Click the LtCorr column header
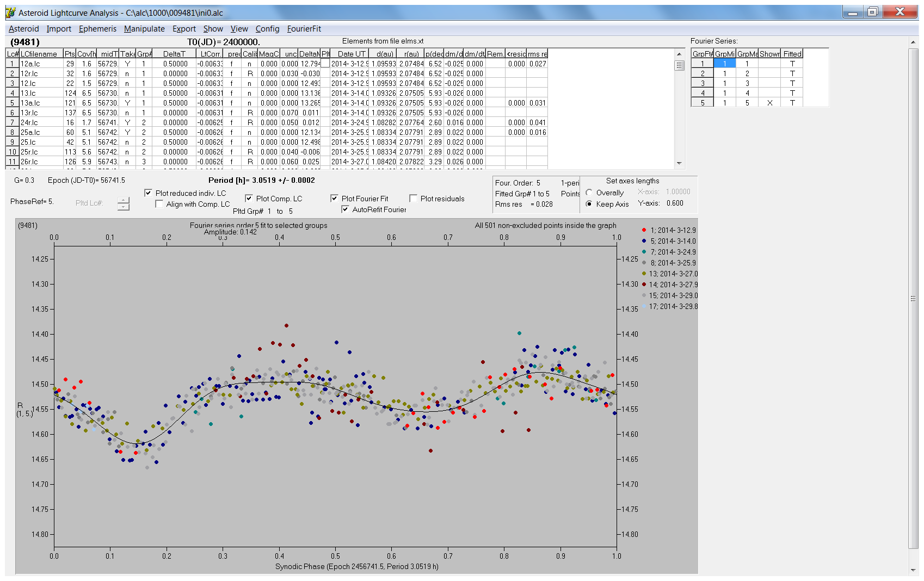Image resolution: width=924 pixels, height=581 pixels. 210,54
